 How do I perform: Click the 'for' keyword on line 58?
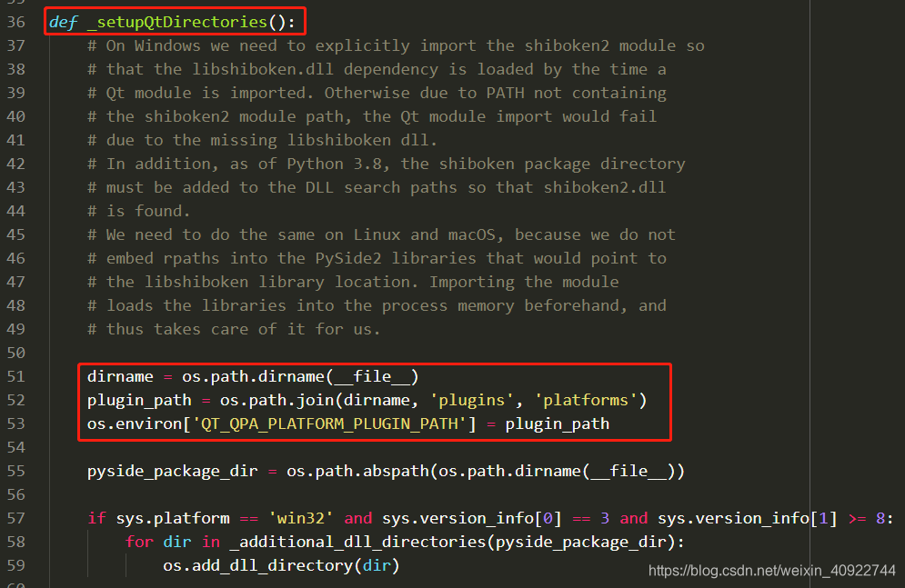tap(139, 542)
